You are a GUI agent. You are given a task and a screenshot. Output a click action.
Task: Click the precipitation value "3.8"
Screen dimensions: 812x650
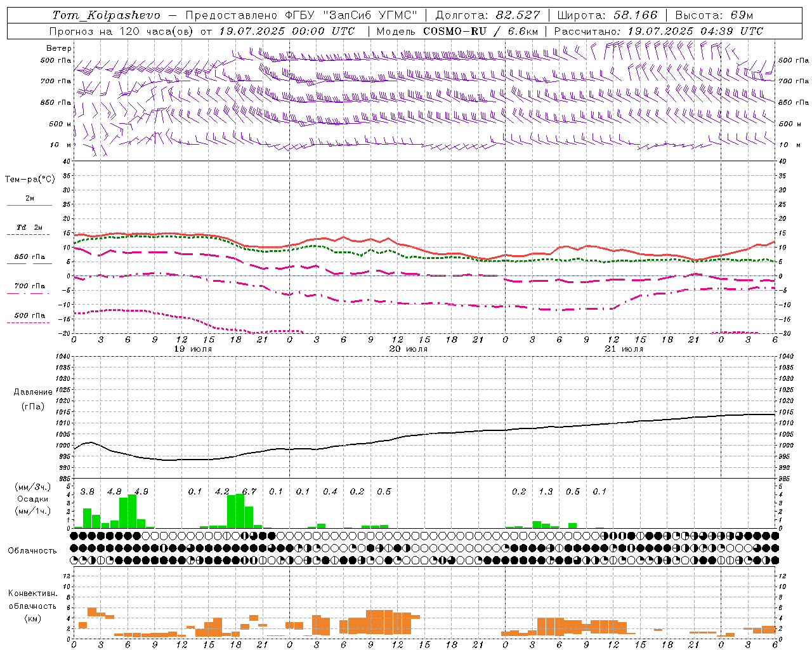tap(88, 492)
